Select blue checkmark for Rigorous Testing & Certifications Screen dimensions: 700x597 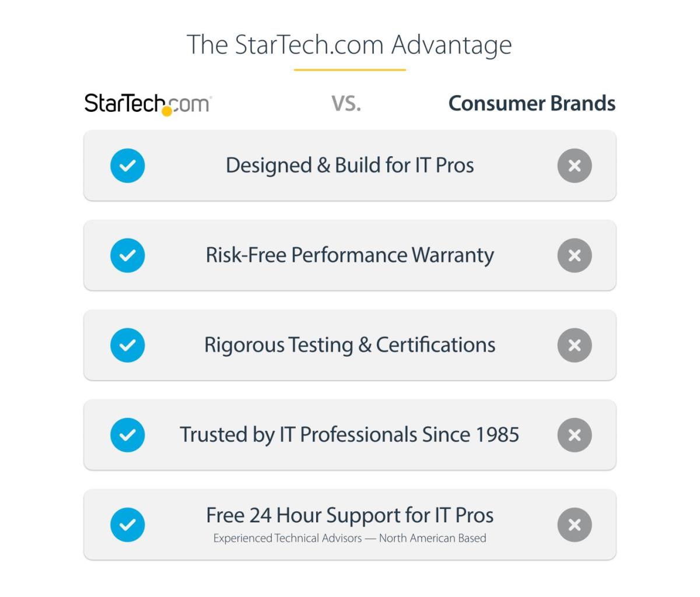(x=128, y=345)
